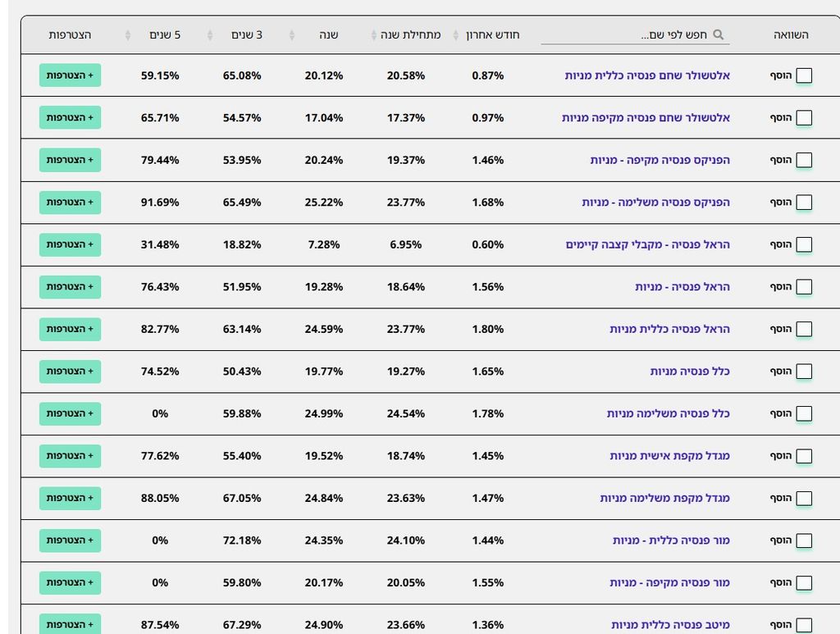Check הוסף for הראל פנסיה כללית מניות
840x634 pixels.
(x=804, y=330)
